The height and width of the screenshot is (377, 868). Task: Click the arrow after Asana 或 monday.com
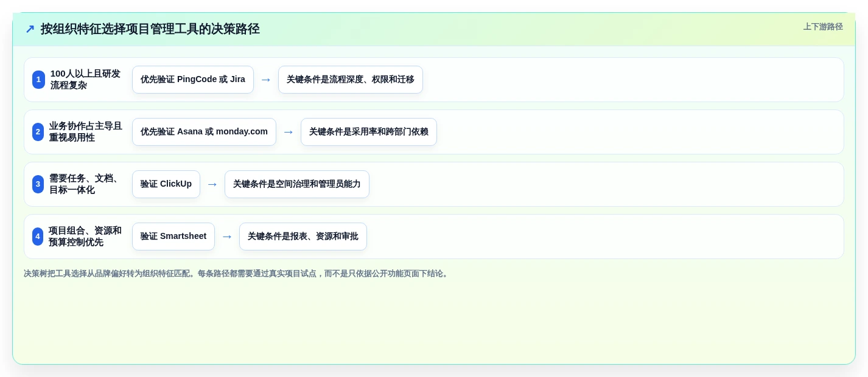[x=289, y=132]
